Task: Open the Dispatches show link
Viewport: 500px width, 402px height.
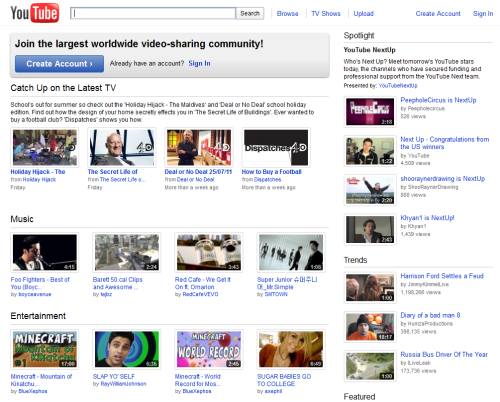Action: pos(267,179)
